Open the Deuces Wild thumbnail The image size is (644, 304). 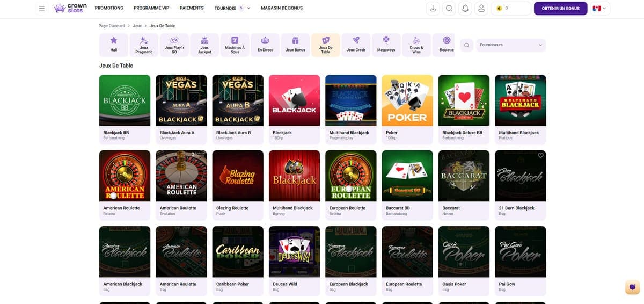(x=294, y=251)
